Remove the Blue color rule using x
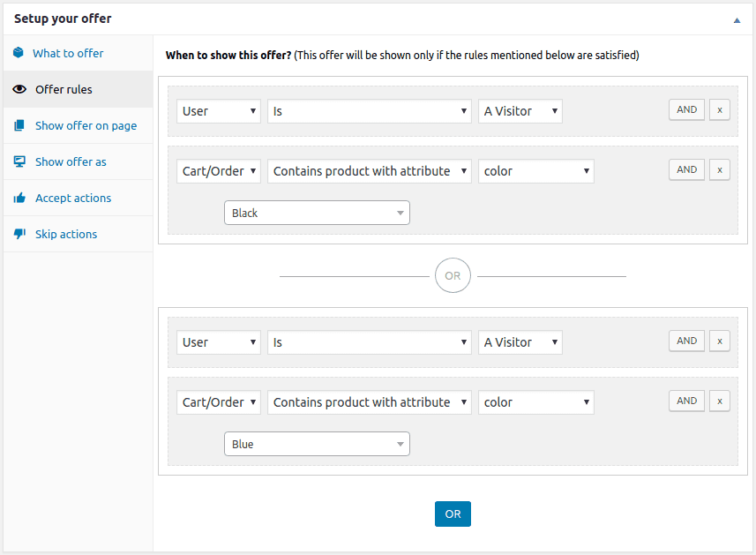The image size is (756, 555). tap(719, 401)
